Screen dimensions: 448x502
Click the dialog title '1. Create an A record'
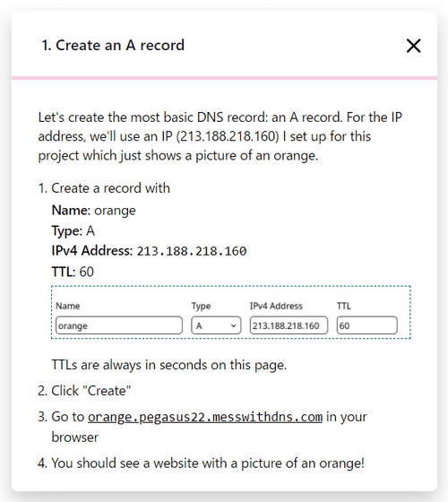113,45
